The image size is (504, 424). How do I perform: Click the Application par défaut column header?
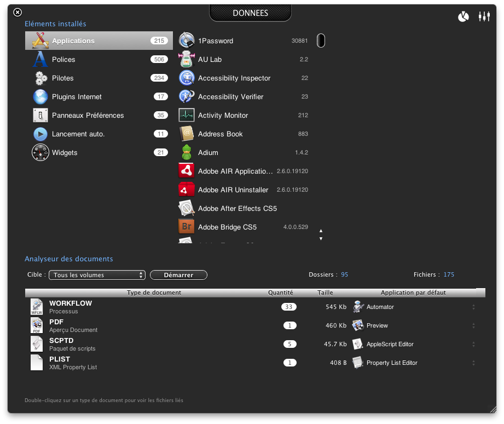point(413,293)
